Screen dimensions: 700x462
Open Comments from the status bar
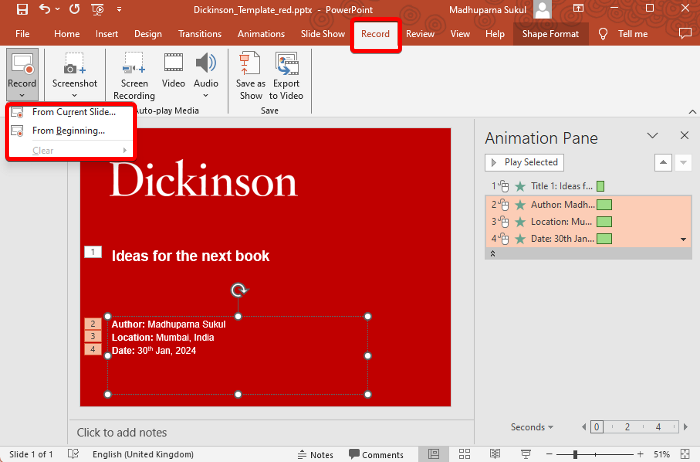click(375, 454)
